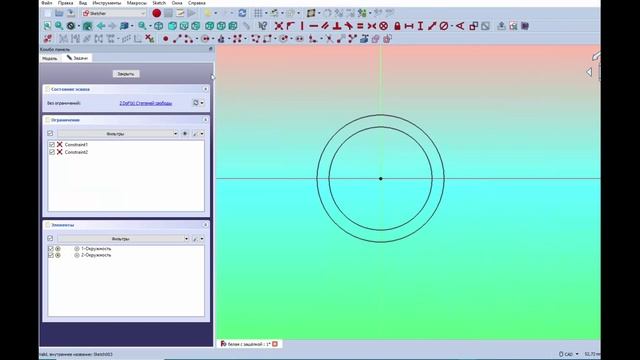640x360 pixels.
Task: Select the vertical distance constraint
Action: click(420, 26)
